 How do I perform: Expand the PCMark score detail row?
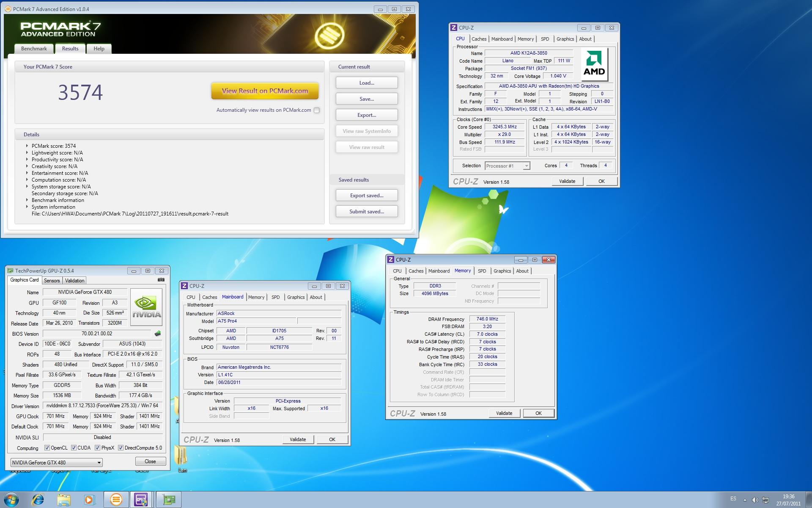click(x=27, y=146)
